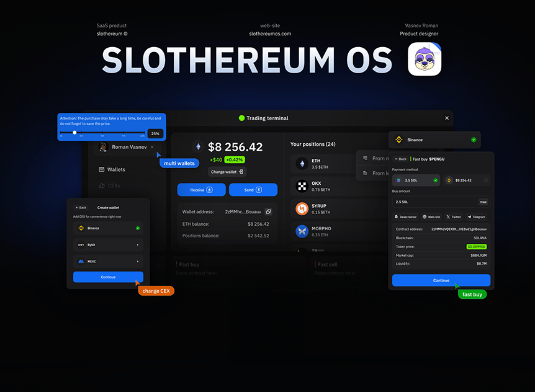535x392 pixels.
Task: Click the 'Your positions (24)' heading
Action: [x=313, y=144]
